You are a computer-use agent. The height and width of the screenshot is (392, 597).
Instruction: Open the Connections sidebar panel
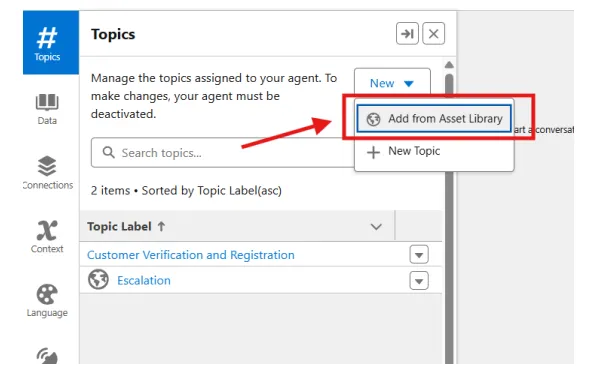(x=47, y=173)
